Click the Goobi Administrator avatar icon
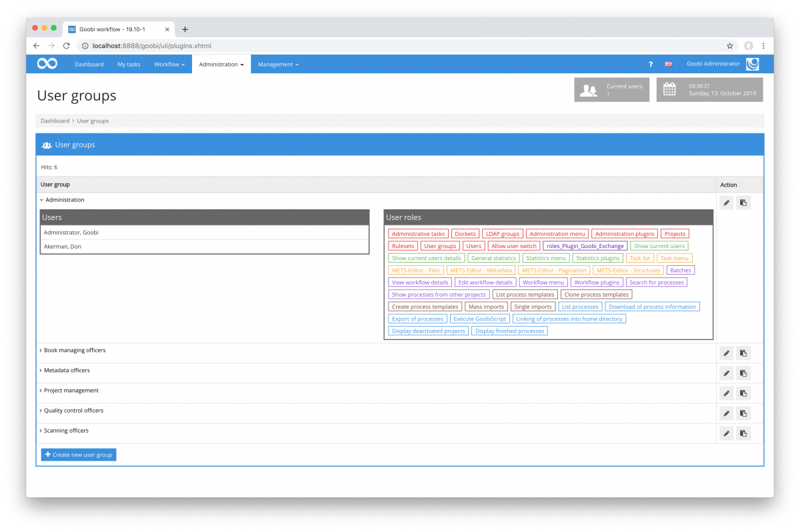Viewport: 800px width, 532px height. tap(753, 63)
